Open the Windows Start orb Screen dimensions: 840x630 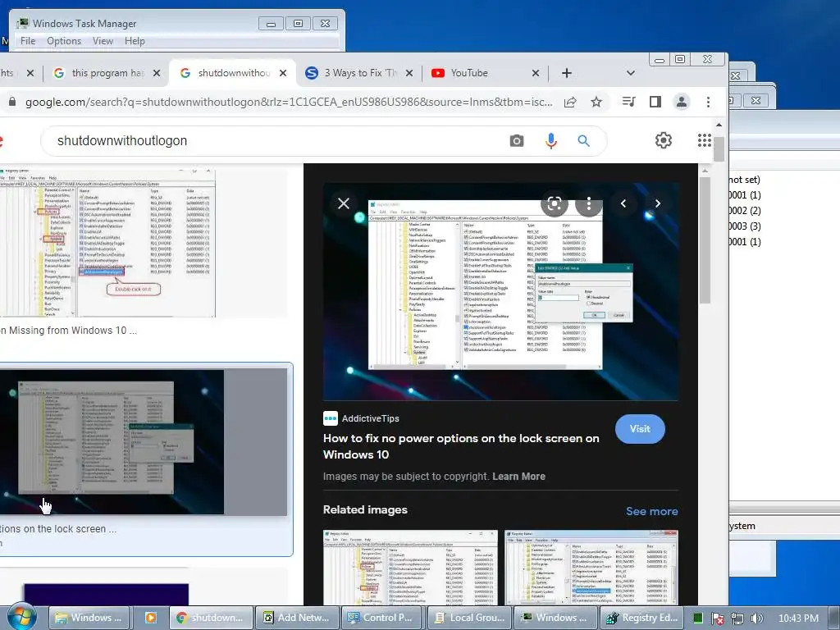pyautogui.click(x=21, y=617)
